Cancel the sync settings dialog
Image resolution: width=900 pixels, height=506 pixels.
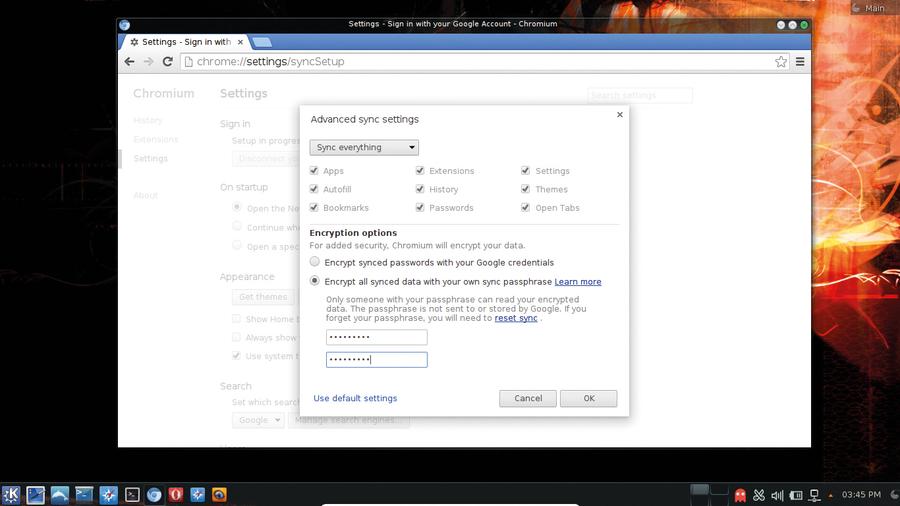pyautogui.click(x=527, y=398)
